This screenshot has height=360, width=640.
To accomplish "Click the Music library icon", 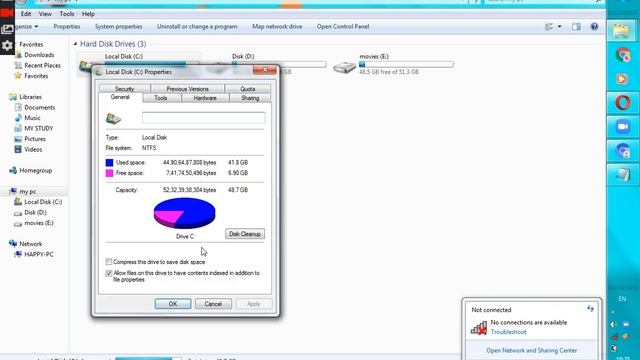I will (18, 118).
